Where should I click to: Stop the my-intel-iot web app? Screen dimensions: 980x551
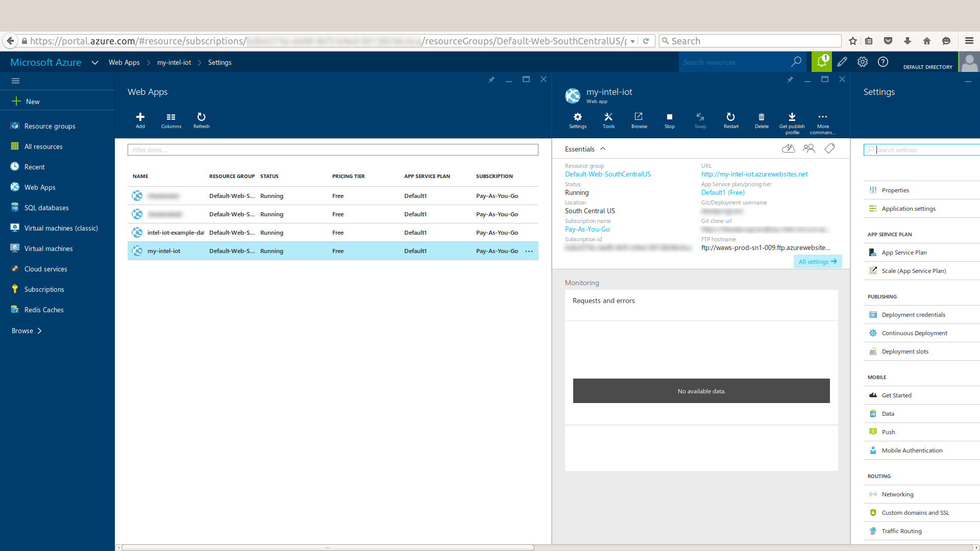669,117
